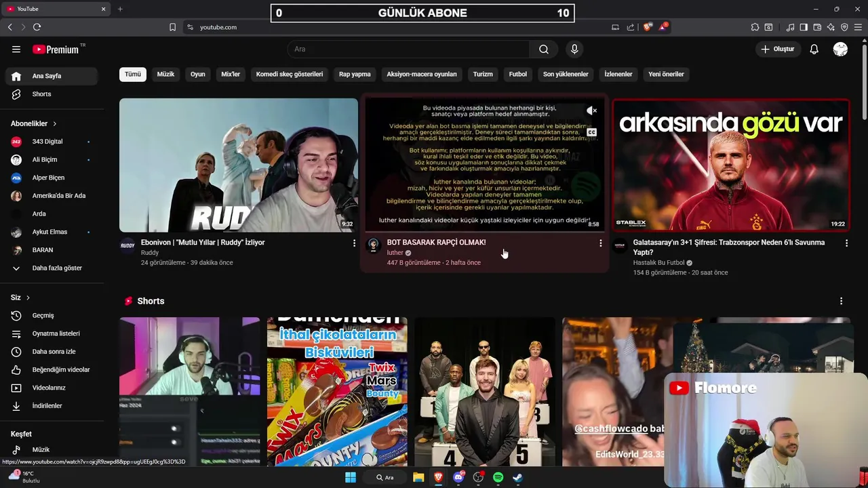
Task: Open more options for Galatasaray video
Action: coord(846,243)
